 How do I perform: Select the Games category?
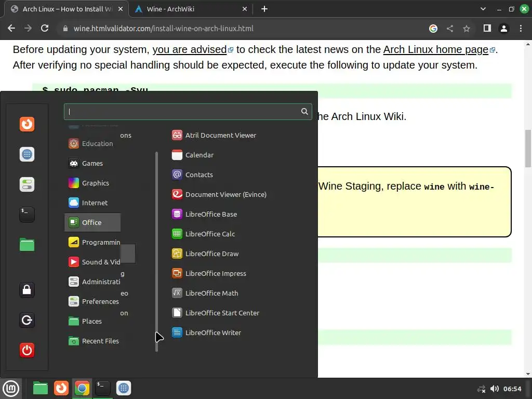(92, 163)
